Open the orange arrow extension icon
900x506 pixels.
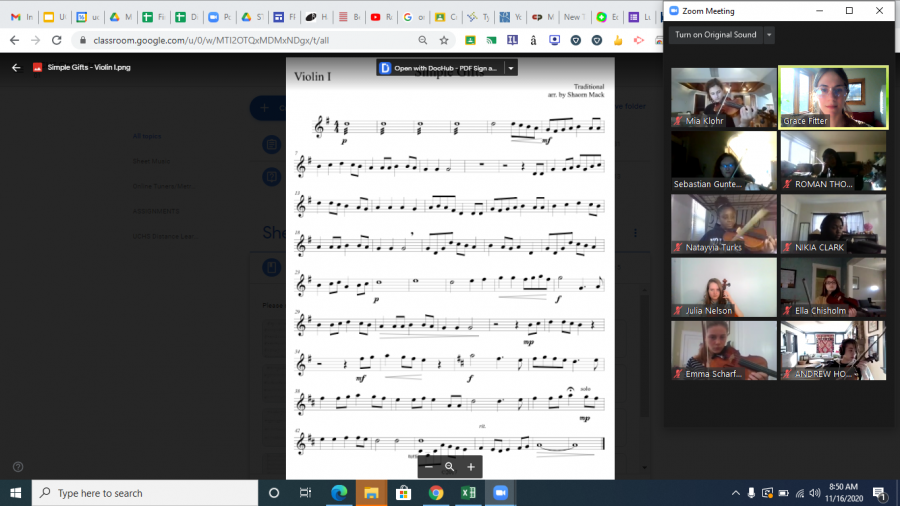pyautogui.click(x=638, y=41)
